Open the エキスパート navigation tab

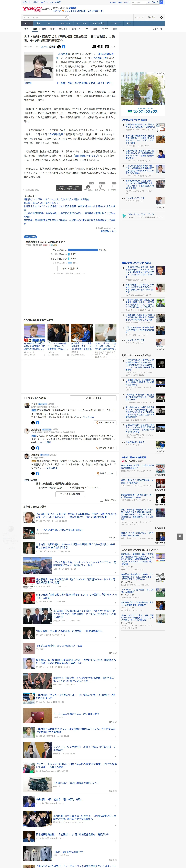(64, 24)
